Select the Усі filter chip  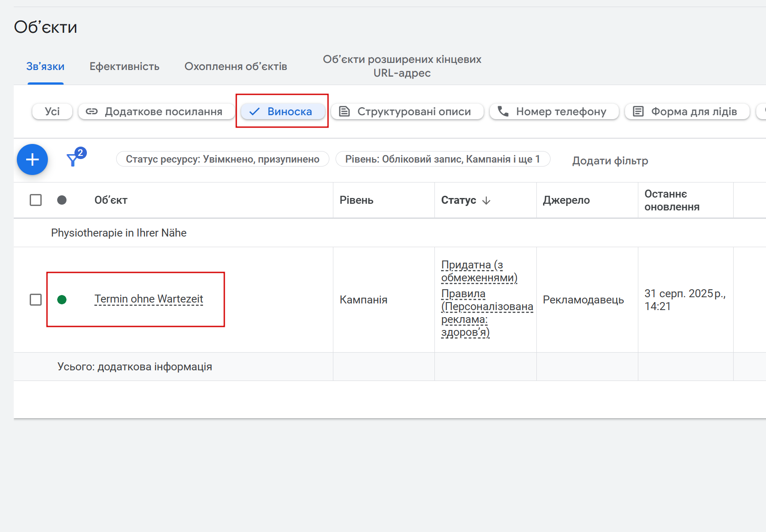(52, 112)
